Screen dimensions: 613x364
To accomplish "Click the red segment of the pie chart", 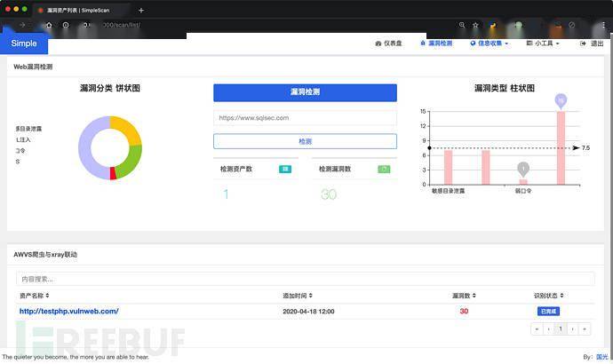I will click(x=113, y=174).
